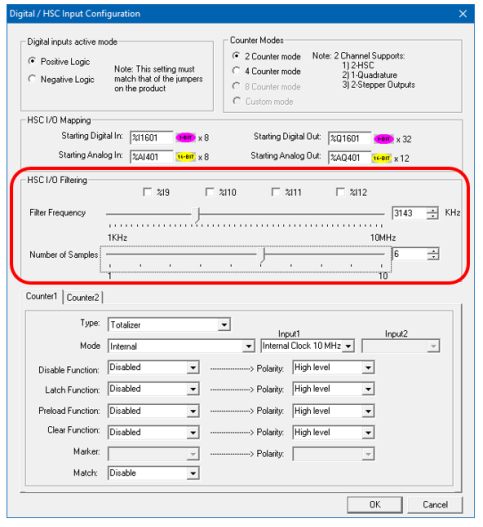Open the Latch Function dropdown
Image resolution: width=483 pixels, height=527 pixels.
click(x=154, y=389)
